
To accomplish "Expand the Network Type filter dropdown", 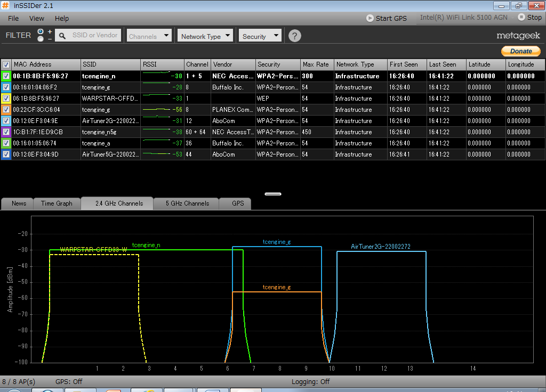I will (x=205, y=36).
